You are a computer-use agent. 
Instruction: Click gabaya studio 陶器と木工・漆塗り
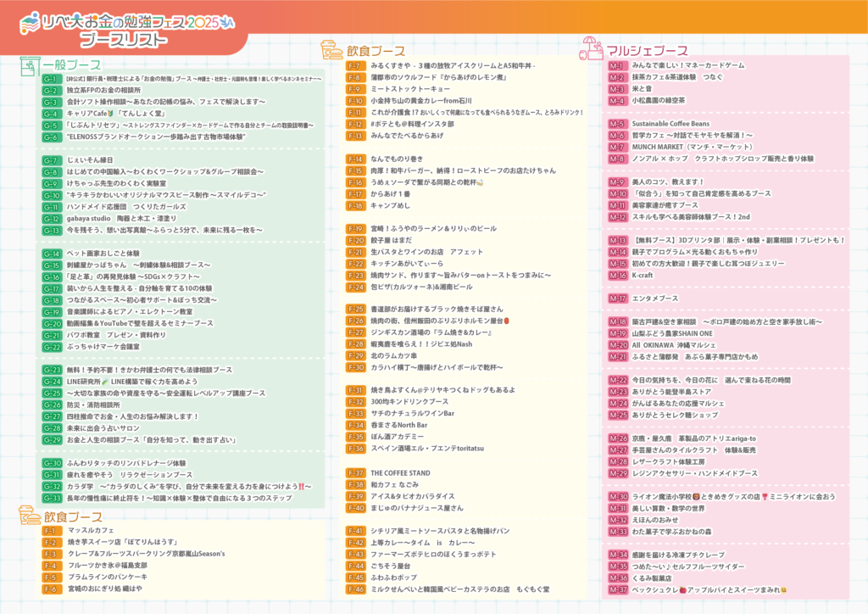pos(109,218)
